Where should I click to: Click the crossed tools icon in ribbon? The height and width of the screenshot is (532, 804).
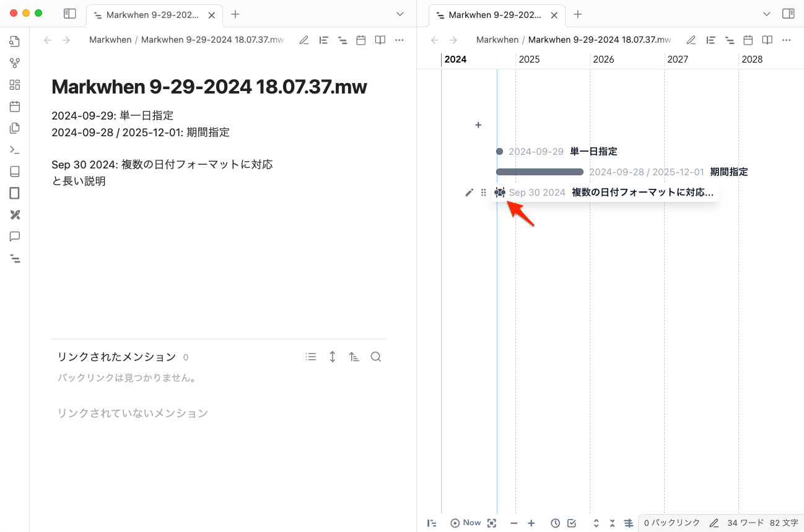point(15,215)
